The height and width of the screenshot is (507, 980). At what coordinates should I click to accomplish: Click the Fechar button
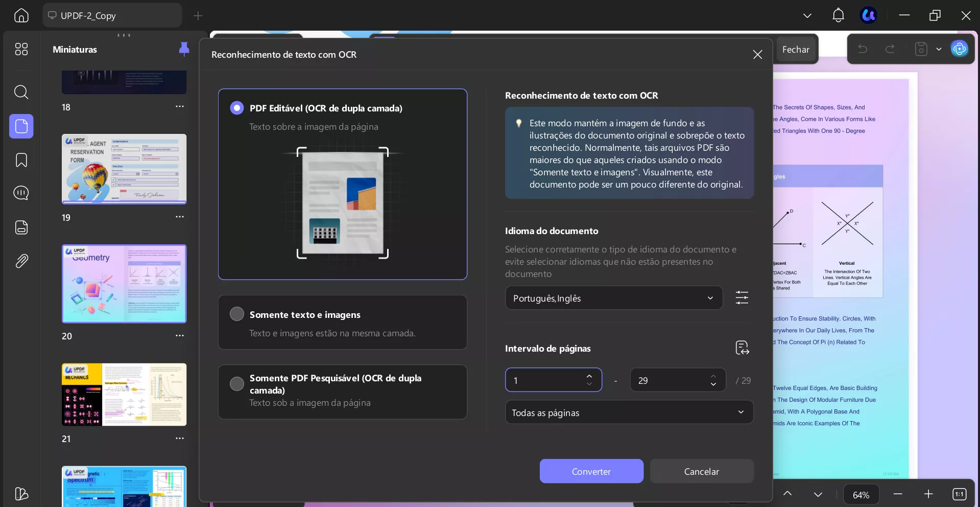pos(796,49)
